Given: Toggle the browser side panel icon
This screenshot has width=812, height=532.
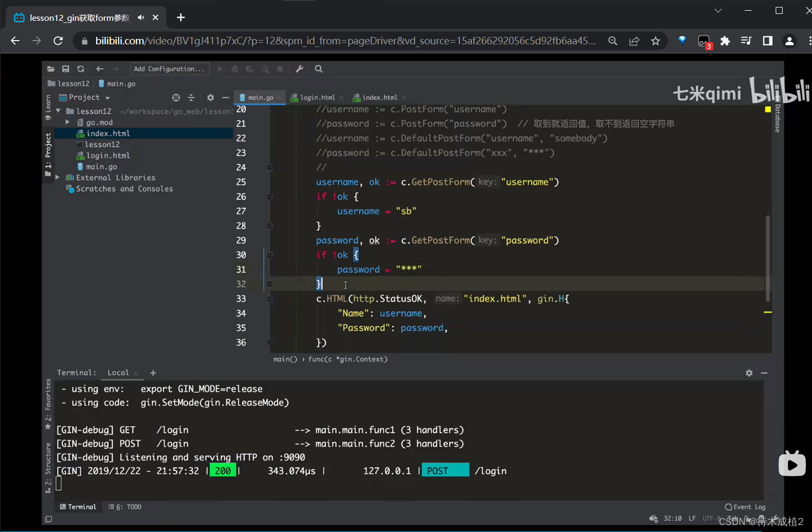Looking at the screenshot, I should 768,41.
